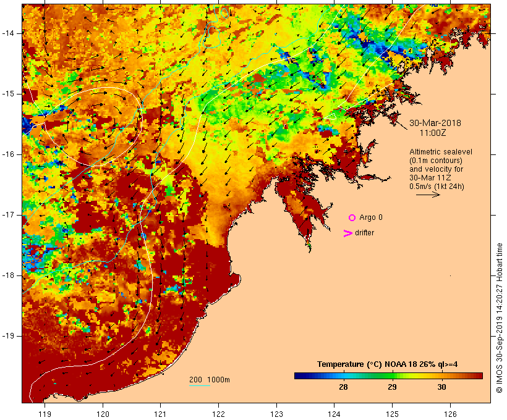Click the 'Altimetric sealevel' caption line
The height and width of the screenshot is (420, 507).
(x=441, y=152)
